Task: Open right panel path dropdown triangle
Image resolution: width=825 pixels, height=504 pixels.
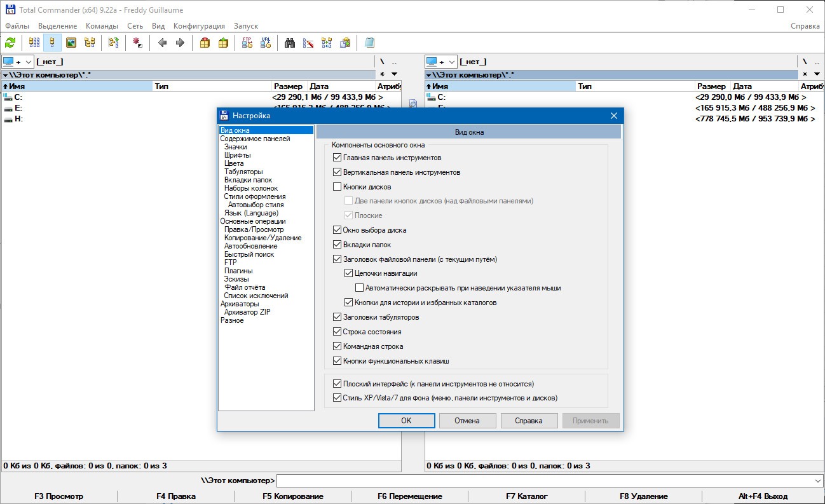Action: tap(429, 75)
